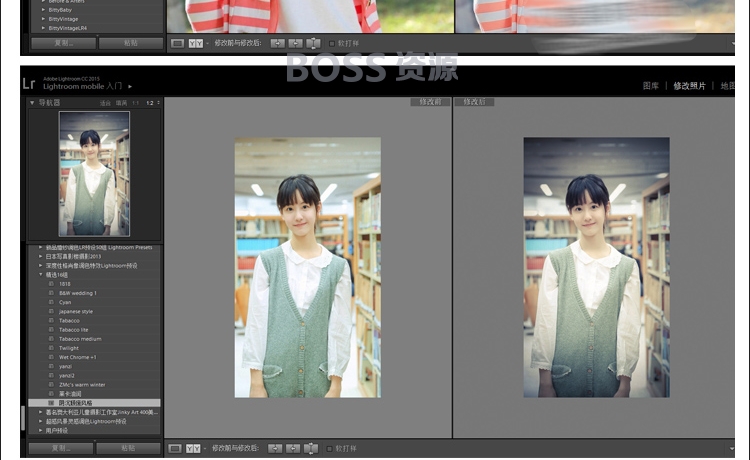Image resolution: width=750 pixels, height=460 pixels.
Task: Click the preset icon beside Tabacco
Action: [x=51, y=320]
